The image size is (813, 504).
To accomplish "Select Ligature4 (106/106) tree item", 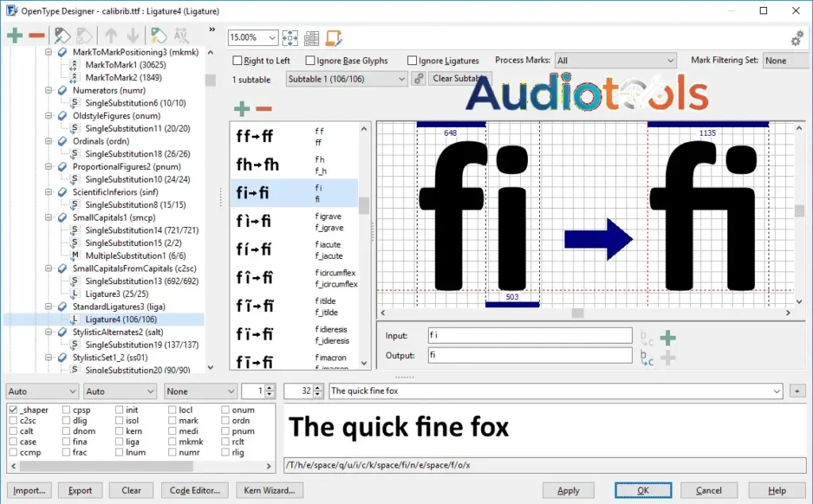I will point(121,319).
